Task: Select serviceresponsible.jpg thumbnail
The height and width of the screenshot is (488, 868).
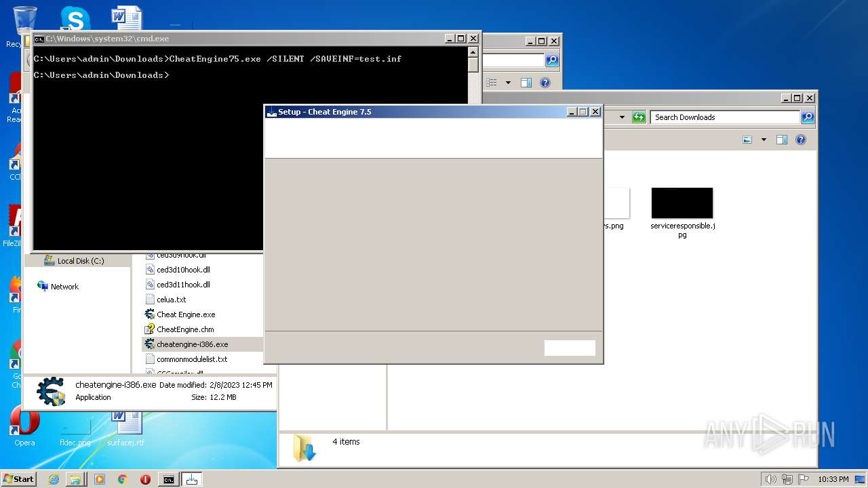Action: coord(682,203)
